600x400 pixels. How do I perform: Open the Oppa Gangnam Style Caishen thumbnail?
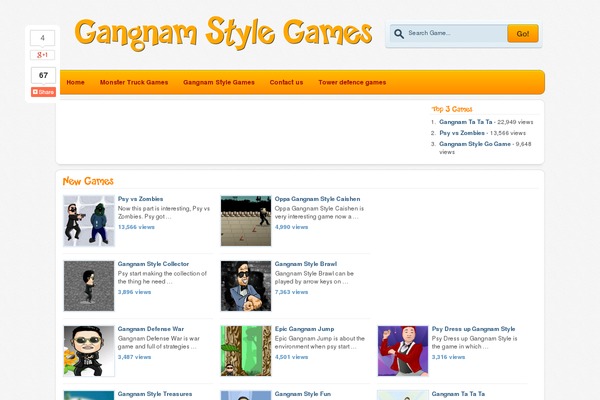[x=246, y=221]
